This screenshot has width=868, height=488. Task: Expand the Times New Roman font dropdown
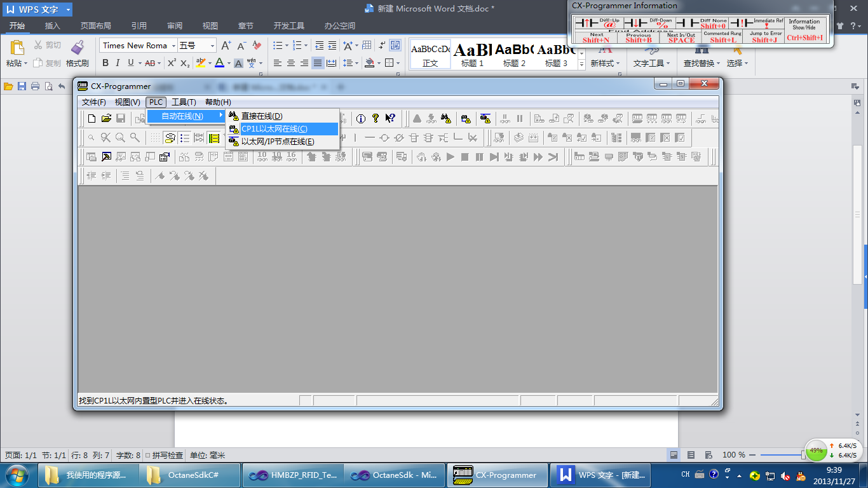[173, 46]
